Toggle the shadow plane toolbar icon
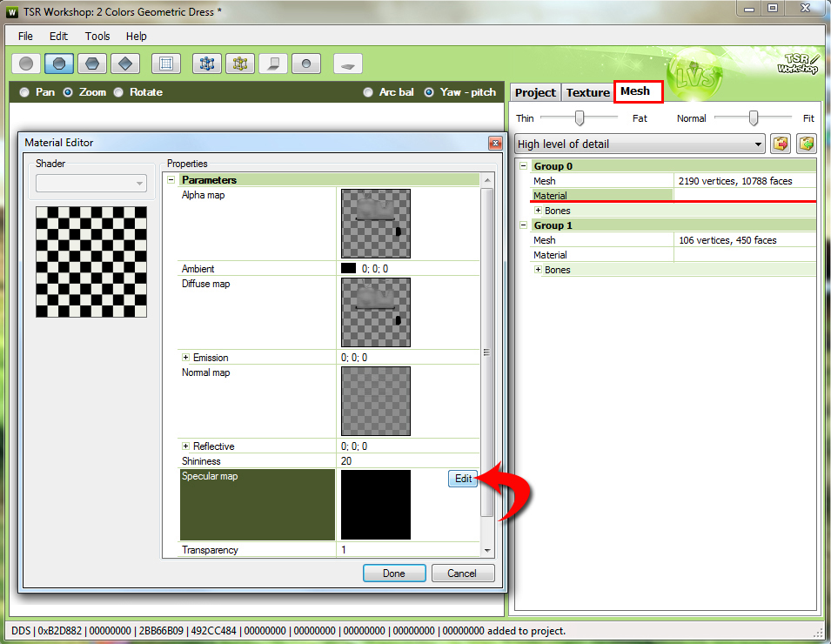 pos(273,64)
